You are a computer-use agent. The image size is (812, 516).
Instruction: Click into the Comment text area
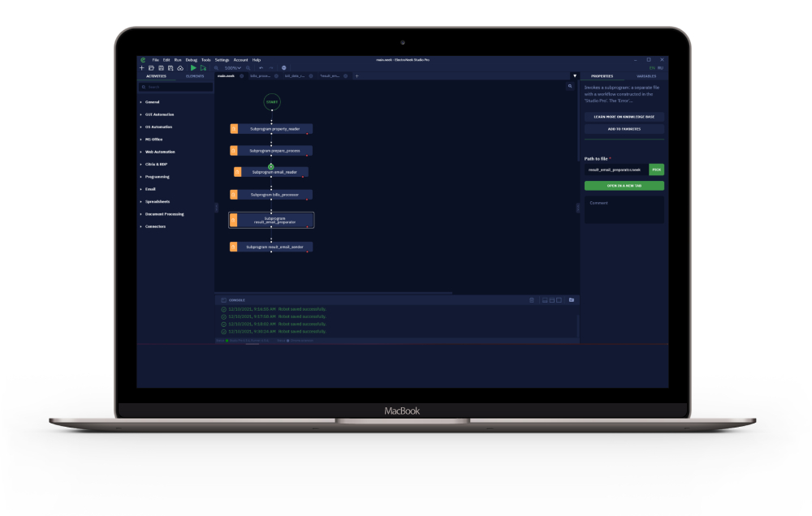[x=624, y=209]
